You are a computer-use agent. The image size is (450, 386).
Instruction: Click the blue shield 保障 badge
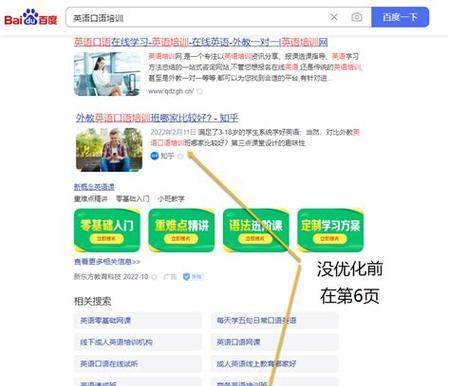click(x=193, y=277)
